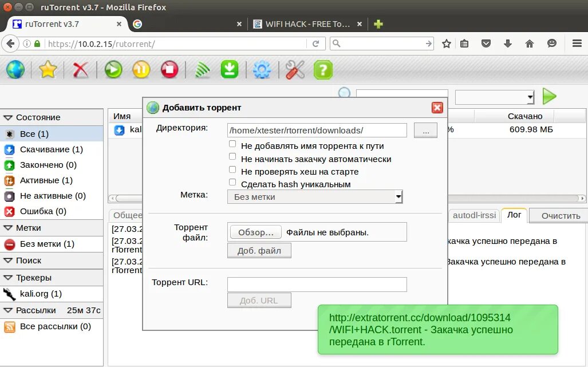The image size is (588, 367).
Task: Select Ошибка (0) filter
Action: (52, 211)
